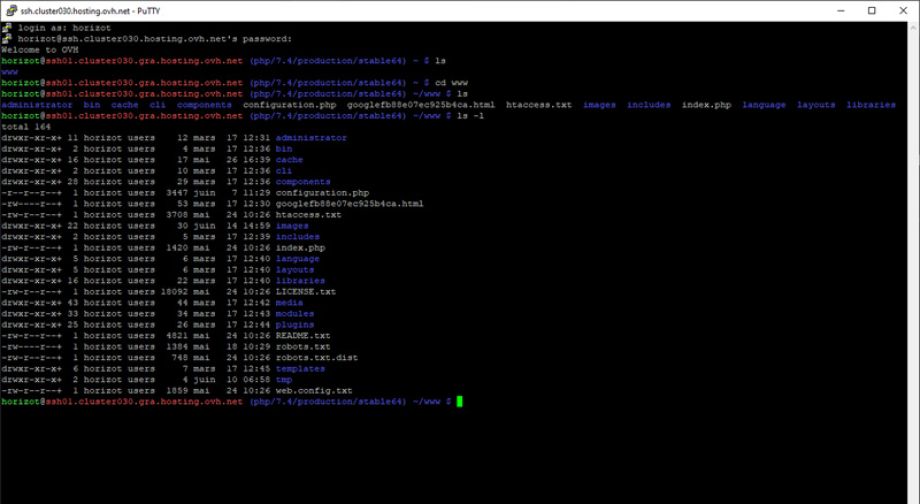Click the PuTTY icon in title bar
The width and height of the screenshot is (920, 504).
tap(11, 11)
